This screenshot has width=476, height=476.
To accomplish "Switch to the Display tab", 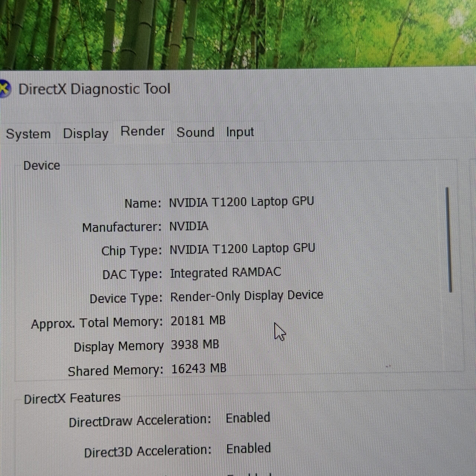I will (86, 134).
